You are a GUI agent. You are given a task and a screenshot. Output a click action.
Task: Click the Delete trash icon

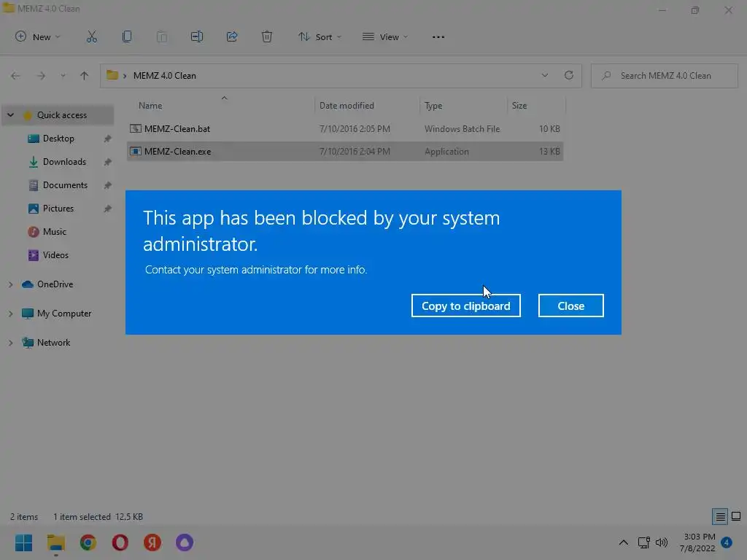click(x=267, y=36)
